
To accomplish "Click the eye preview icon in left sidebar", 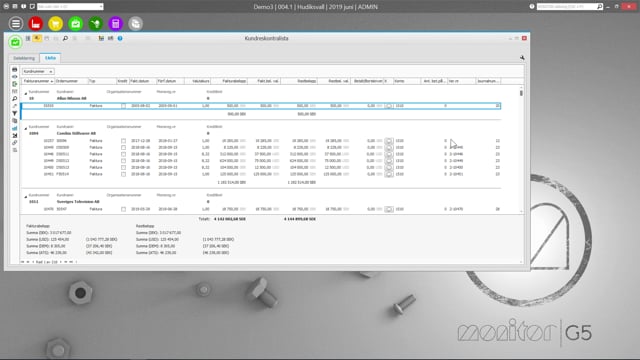I will (15, 77).
